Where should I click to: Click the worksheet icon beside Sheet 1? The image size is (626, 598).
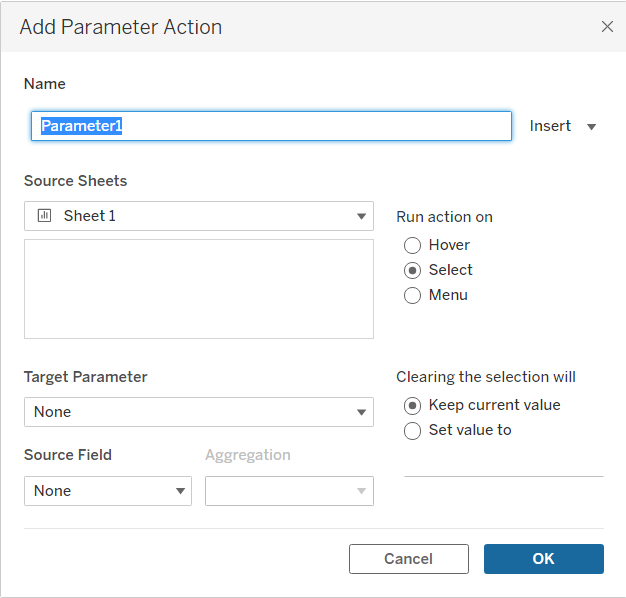44,216
